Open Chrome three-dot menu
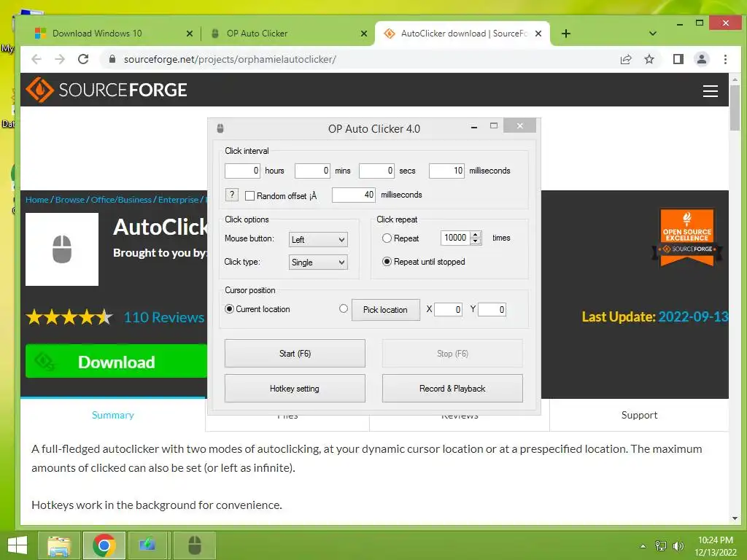Screen dimensions: 747x560 (x=725, y=59)
